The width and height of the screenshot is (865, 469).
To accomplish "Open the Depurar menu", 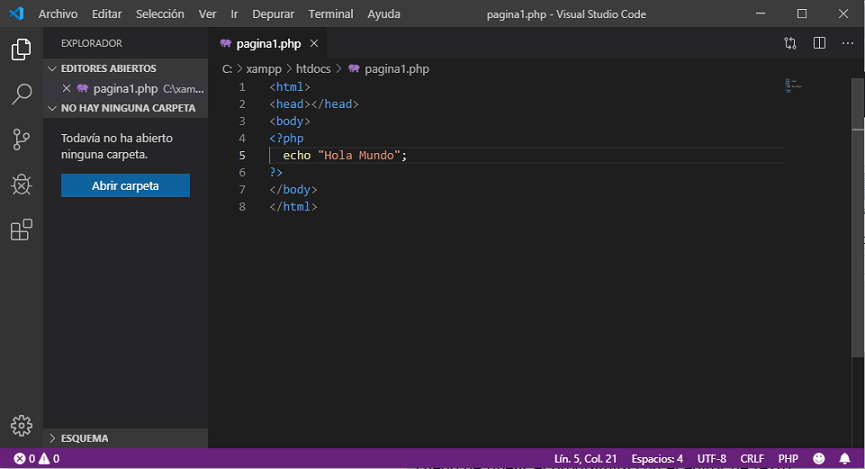I will pyautogui.click(x=273, y=14).
